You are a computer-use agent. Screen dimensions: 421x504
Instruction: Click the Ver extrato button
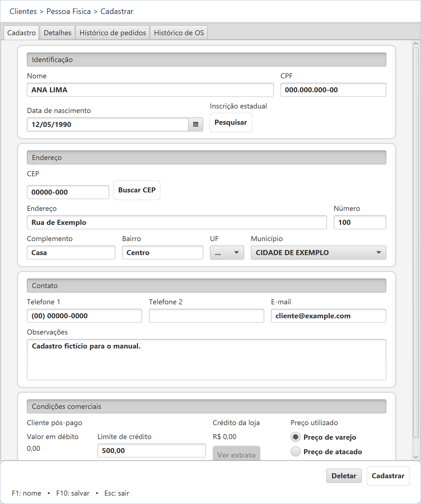237,454
